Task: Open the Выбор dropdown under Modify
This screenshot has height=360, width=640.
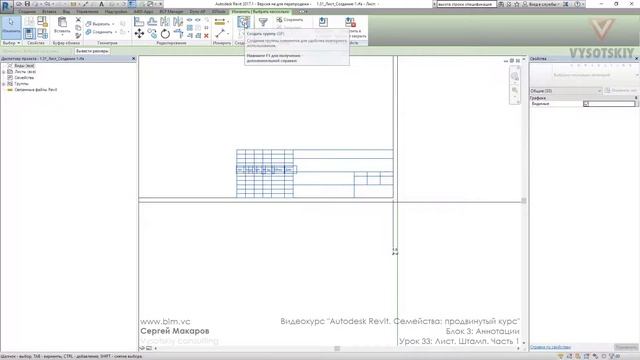Action: pyautogui.click(x=11, y=43)
